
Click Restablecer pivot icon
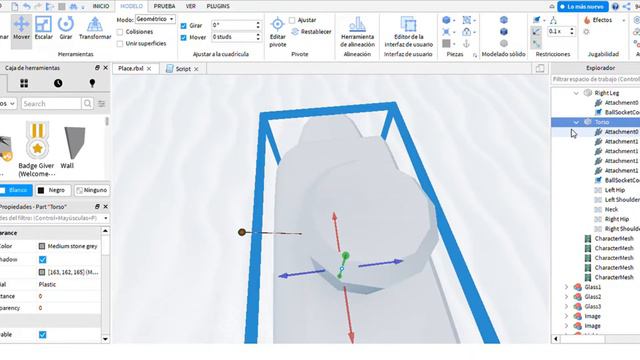tap(295, 32)
